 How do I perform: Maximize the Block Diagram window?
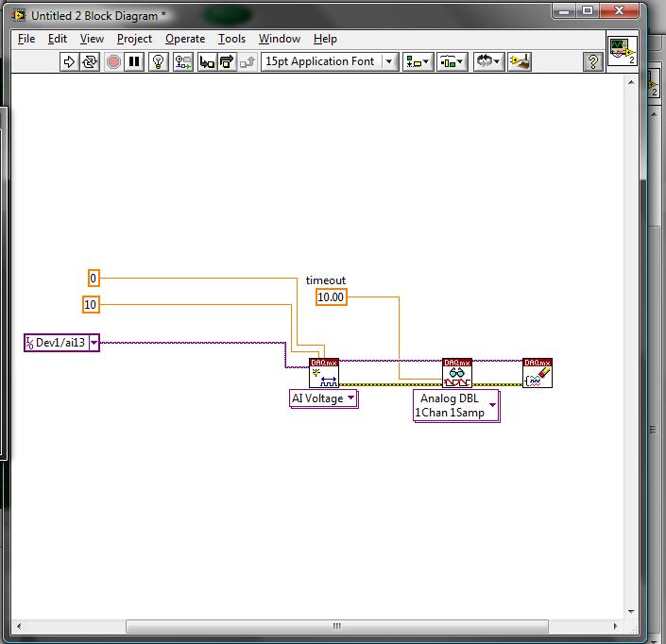pyautogui.click(x=588, y=11)
